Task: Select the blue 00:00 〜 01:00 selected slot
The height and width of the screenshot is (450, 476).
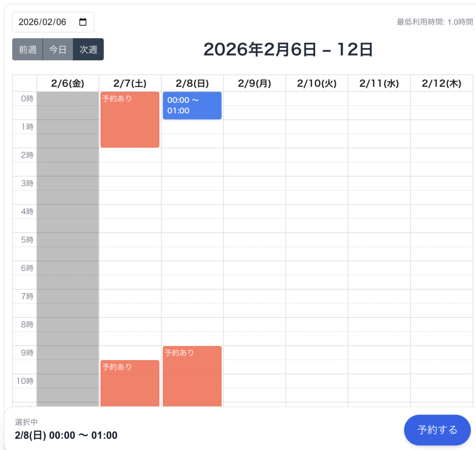Action: (192, 105)
